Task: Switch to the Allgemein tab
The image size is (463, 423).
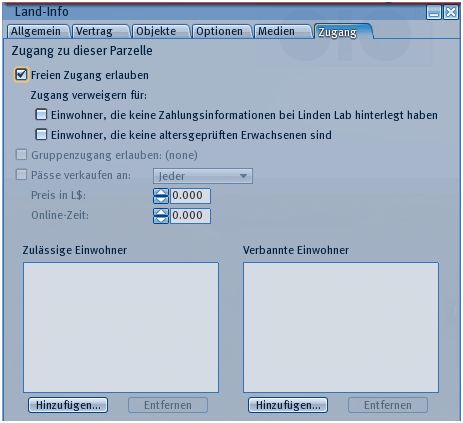Action: 38,31
